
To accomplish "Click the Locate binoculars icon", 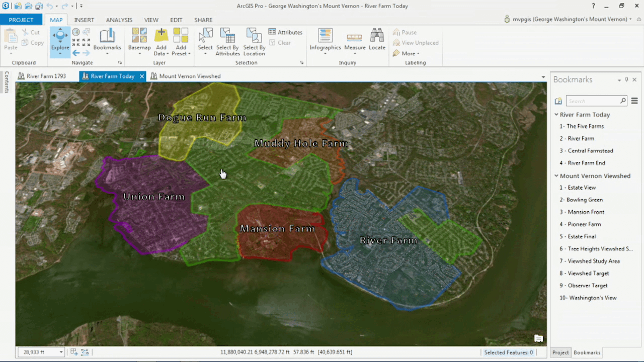I will (377, 39).
